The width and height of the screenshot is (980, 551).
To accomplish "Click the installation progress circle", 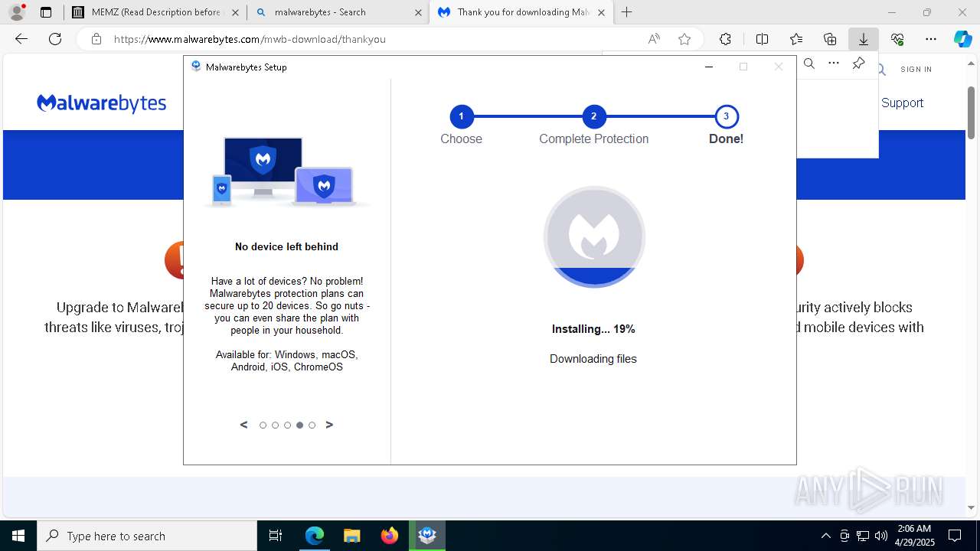I will pos(594,236).
